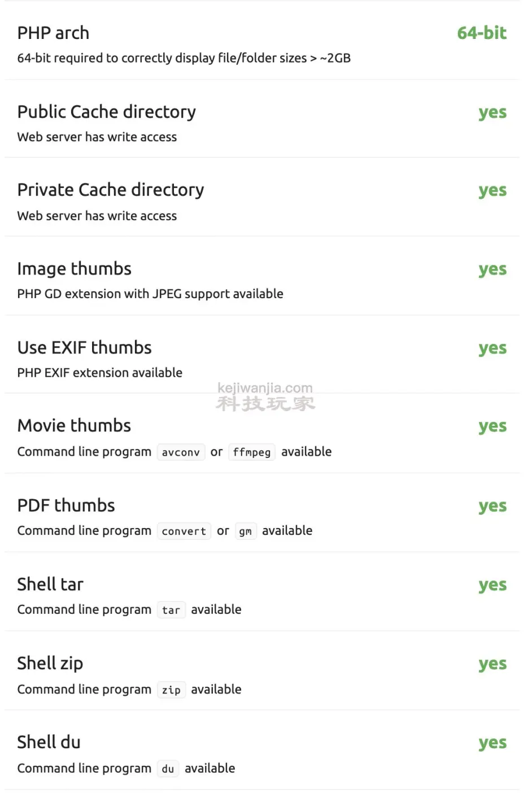Click the green 64-bit status value
The height and width of the screenshot is (794, 532).
(482, 33)
